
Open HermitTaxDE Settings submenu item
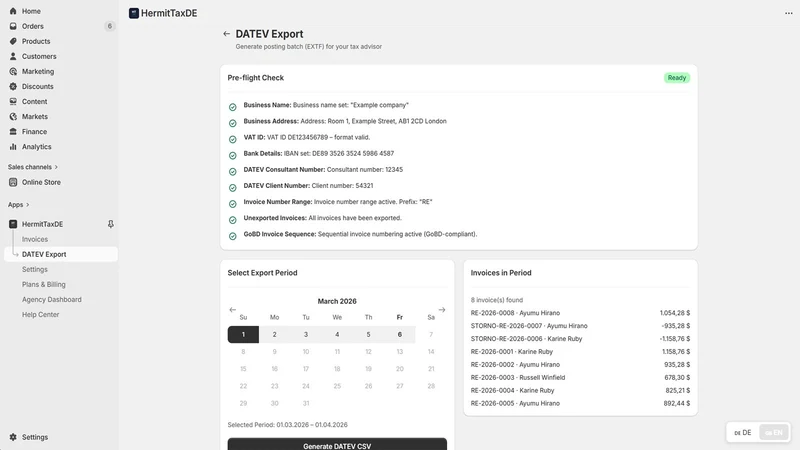pos(35,269)
